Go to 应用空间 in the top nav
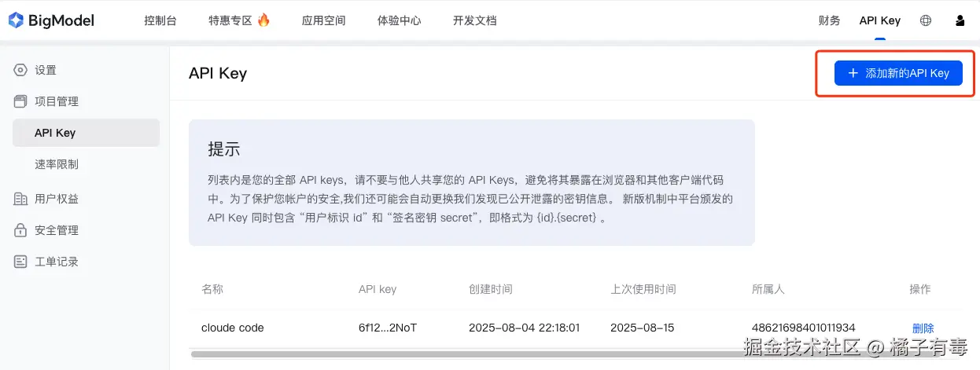The height and width of the screenshot is (370, 980). point(323,20)
